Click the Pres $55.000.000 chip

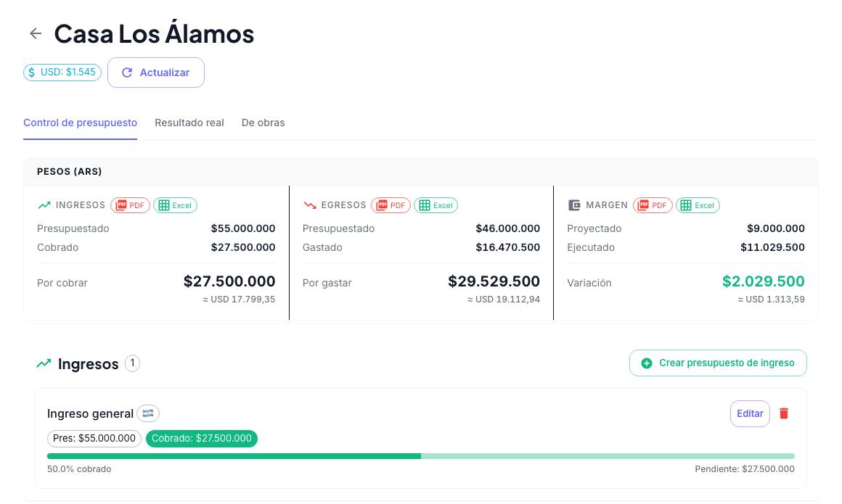click(94, 439)
